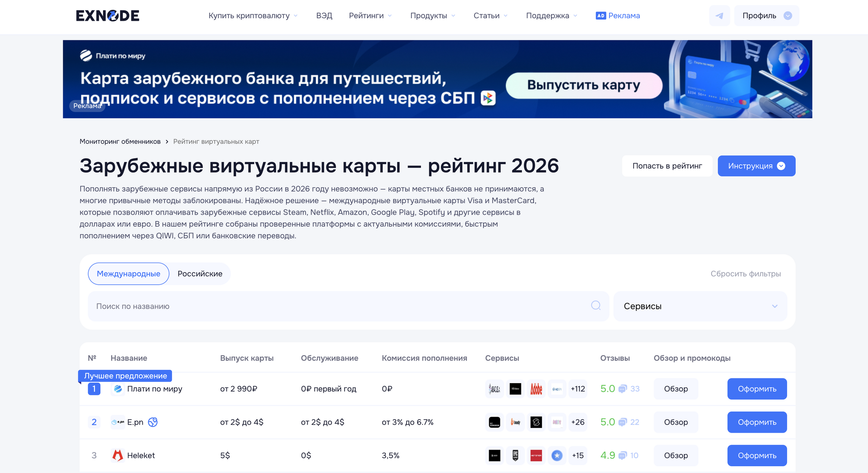Expand the Инструкция dropdown button

click(x=757, y=166)
